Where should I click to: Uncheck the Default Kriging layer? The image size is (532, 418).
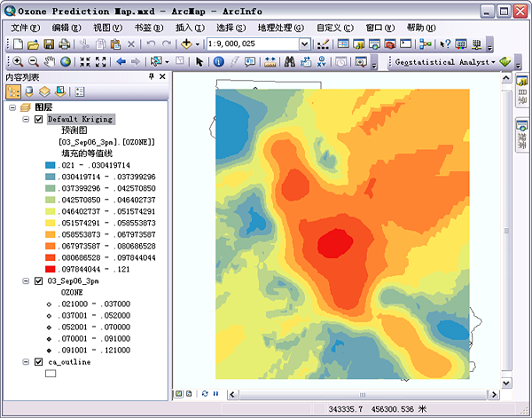(x=38, y=119)
